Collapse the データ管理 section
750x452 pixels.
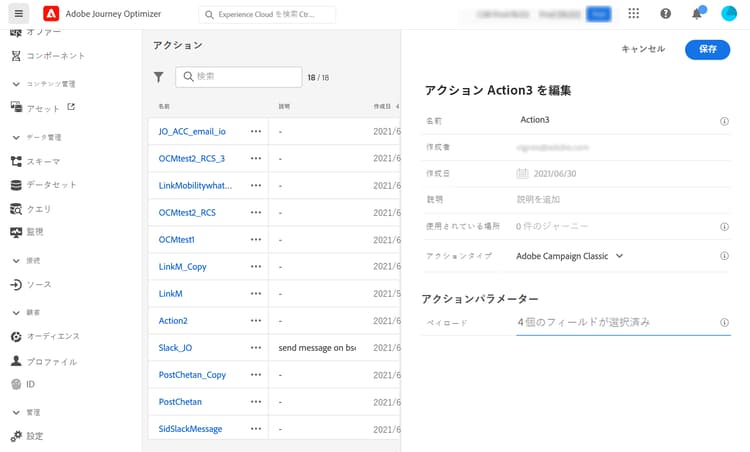(16, 137)
